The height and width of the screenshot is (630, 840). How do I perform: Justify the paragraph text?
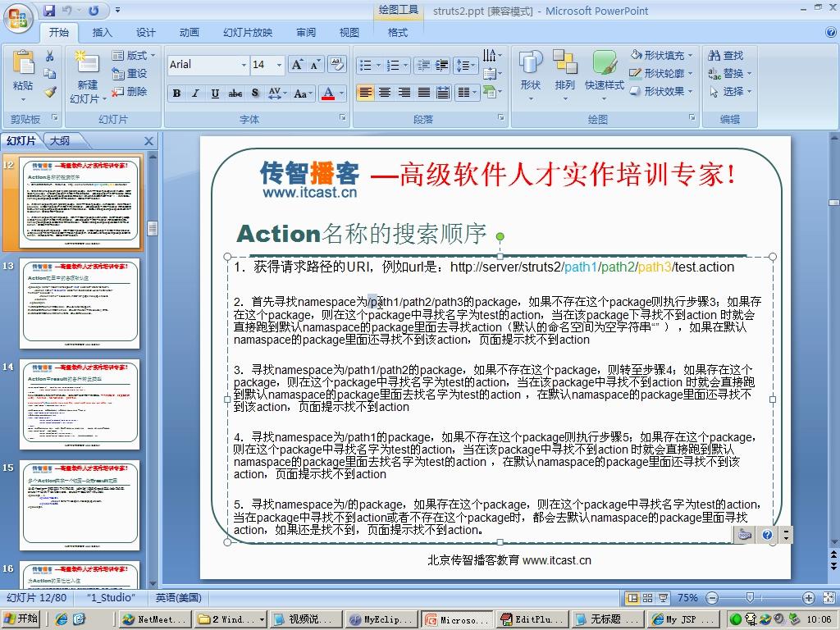click(x=424, y=93)
